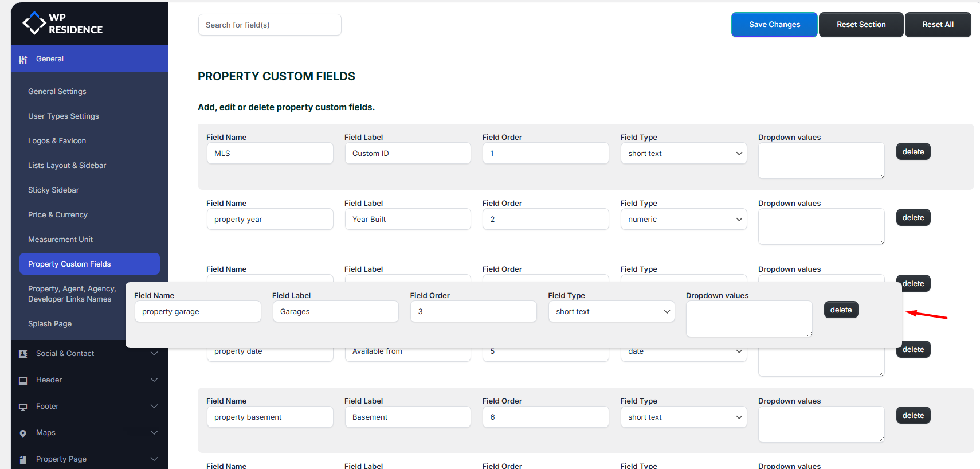Go to General Settings in sidebar

(57, 92)
